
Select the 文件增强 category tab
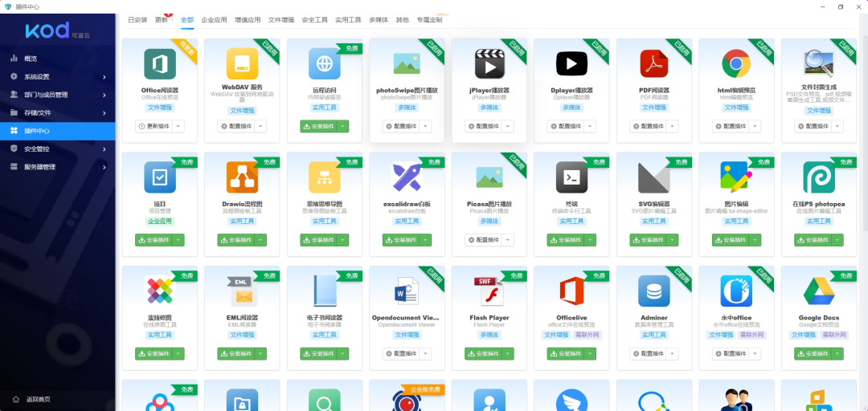coord(281,20)
